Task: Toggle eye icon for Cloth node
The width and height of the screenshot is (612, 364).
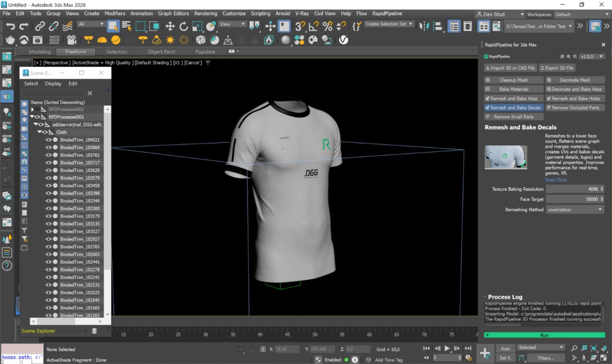Action: click(45, 132)
